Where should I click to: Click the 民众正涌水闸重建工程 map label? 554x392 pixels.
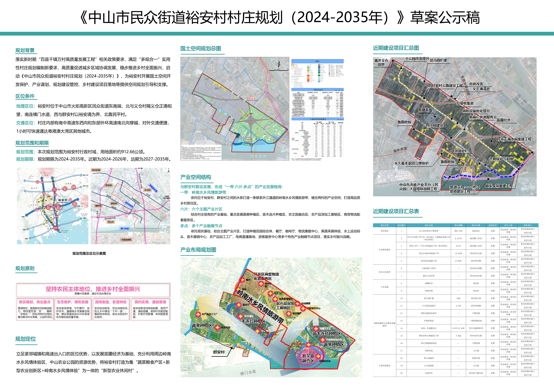(x=514, y=139)
